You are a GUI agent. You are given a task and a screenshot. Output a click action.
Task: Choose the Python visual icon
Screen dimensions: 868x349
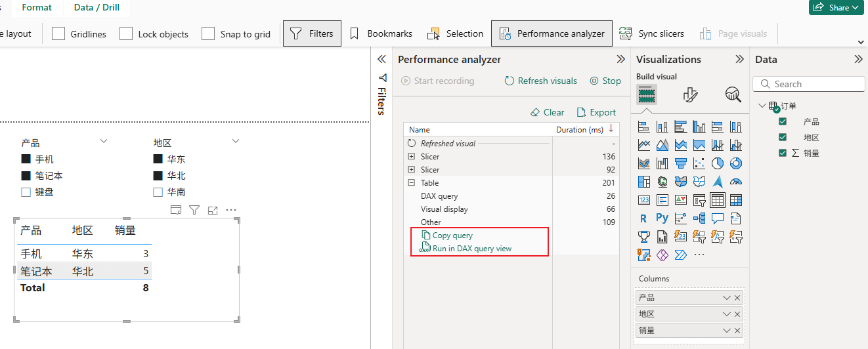click(x=662, y=218)
